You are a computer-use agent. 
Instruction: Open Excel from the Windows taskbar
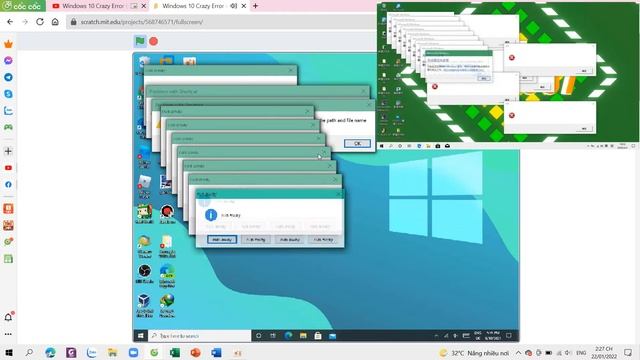[175, 352]
